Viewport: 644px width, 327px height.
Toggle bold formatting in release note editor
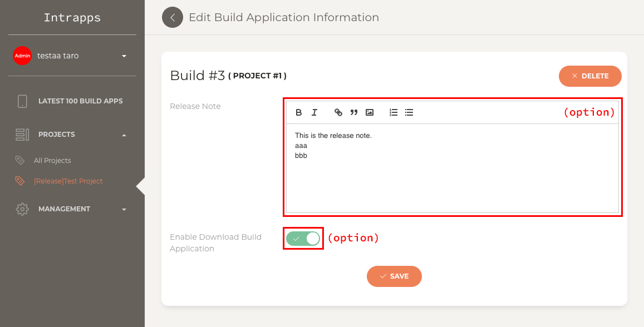coord(298,112)
